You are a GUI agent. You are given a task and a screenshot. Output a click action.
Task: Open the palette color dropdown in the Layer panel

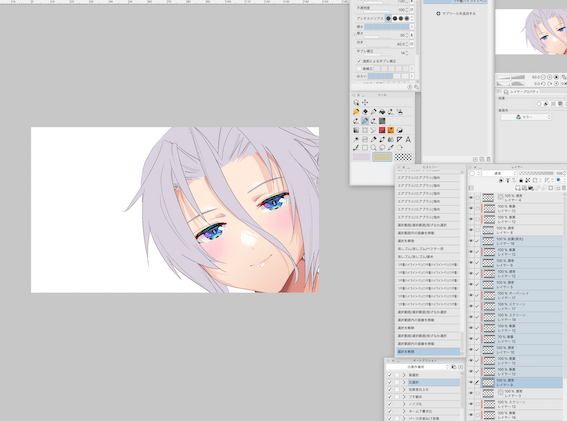(474, 174)
